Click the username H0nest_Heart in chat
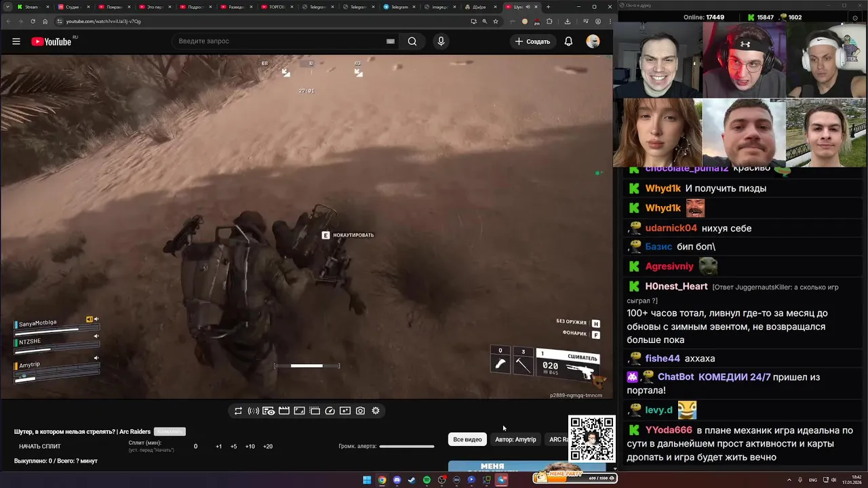 [x=676, y=286]
